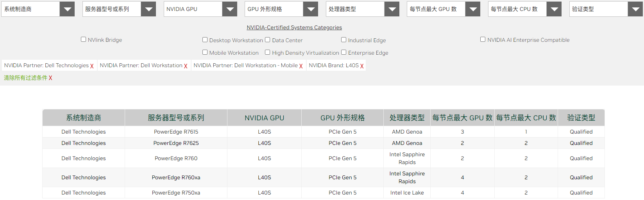
Task: Click Qualified in the PowerEdge R7615 row
Action: [x=581, y=132]
